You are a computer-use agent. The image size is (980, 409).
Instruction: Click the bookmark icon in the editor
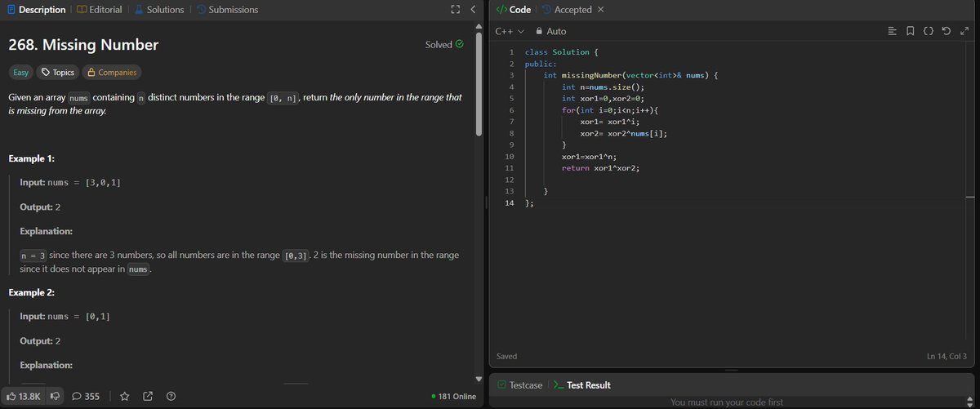[x=911, y=31]
